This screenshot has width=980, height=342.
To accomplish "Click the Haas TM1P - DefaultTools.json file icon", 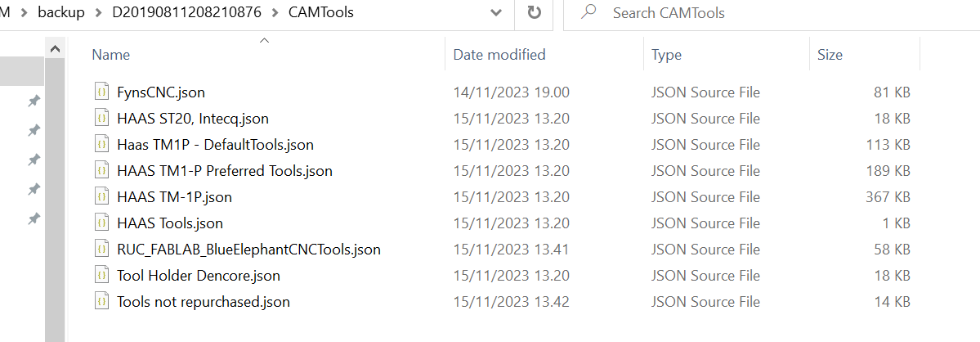I will click(101, 145).
